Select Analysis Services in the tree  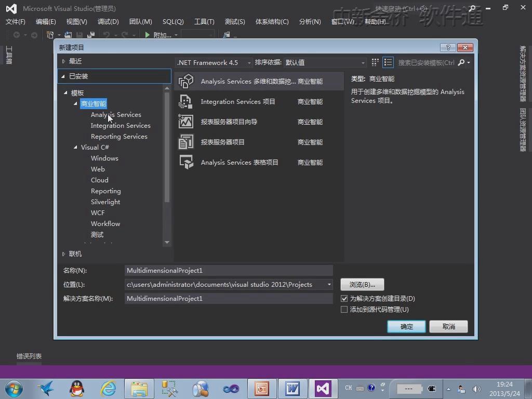point(116,115)
